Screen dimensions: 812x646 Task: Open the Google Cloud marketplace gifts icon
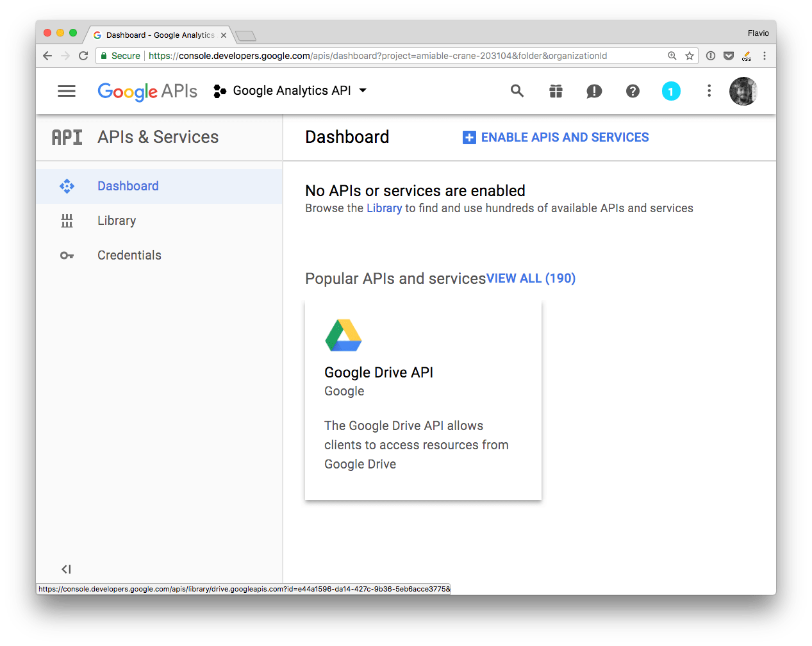click(x=556, y=90)
